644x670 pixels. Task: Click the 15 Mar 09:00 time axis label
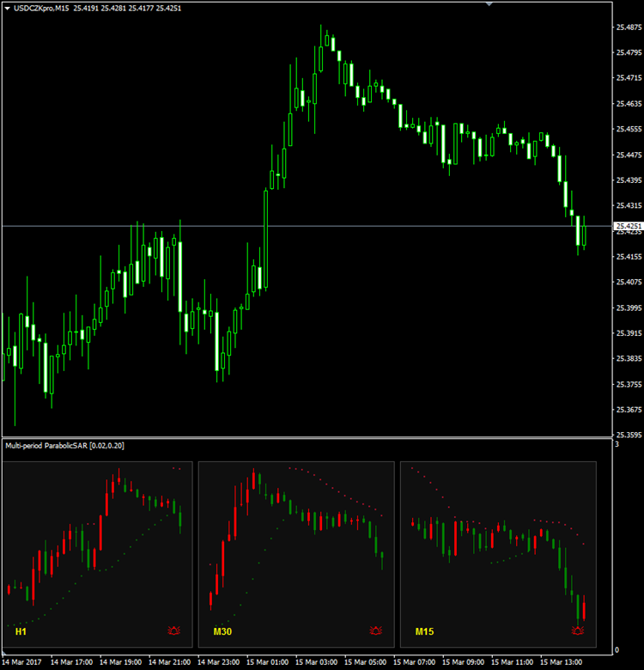pyautogui.click(x=464, y=662)
